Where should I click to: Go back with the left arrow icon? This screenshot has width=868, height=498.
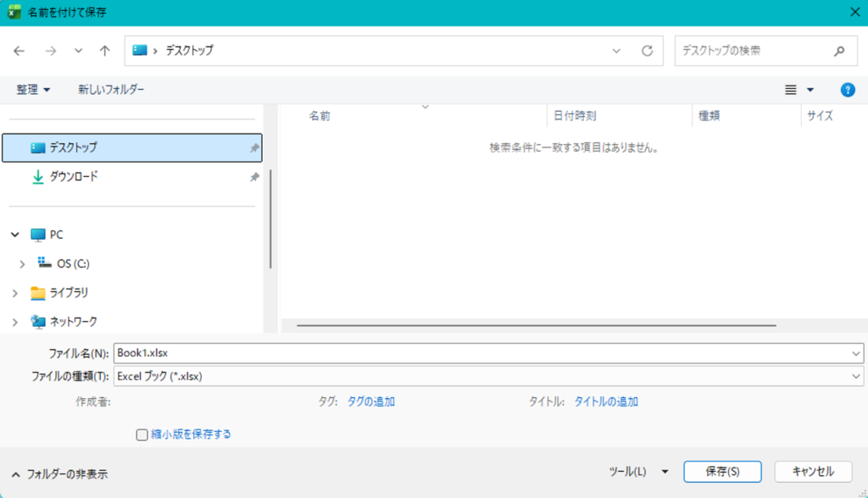19,51
